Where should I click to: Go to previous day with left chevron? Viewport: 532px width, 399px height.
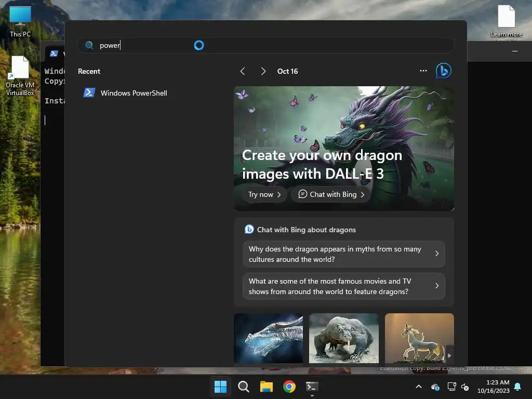click(x=243, y=71)
